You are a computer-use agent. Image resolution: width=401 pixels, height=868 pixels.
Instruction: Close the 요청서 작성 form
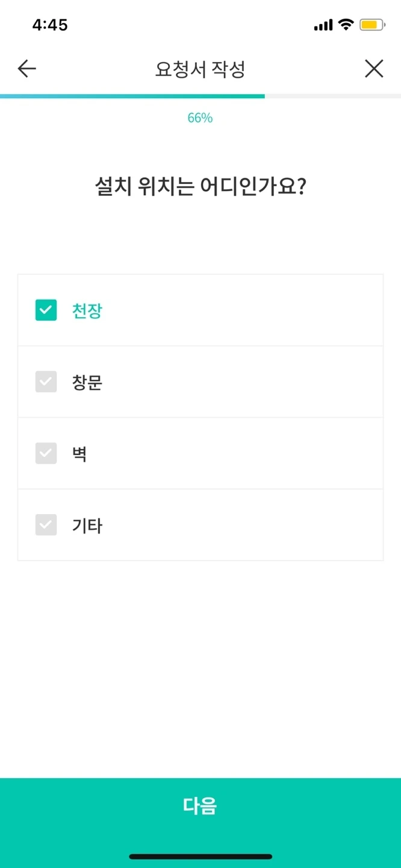click(374, 69)
